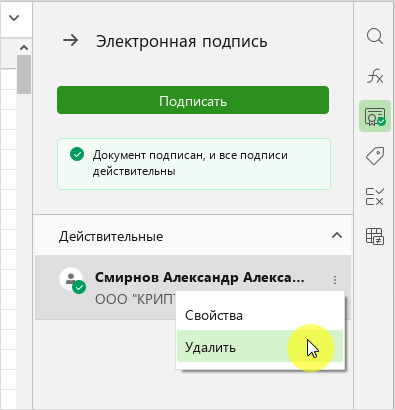Click the green check icon in status message
The height and width of the screenshot is (410, 395).
click(77, 154)
